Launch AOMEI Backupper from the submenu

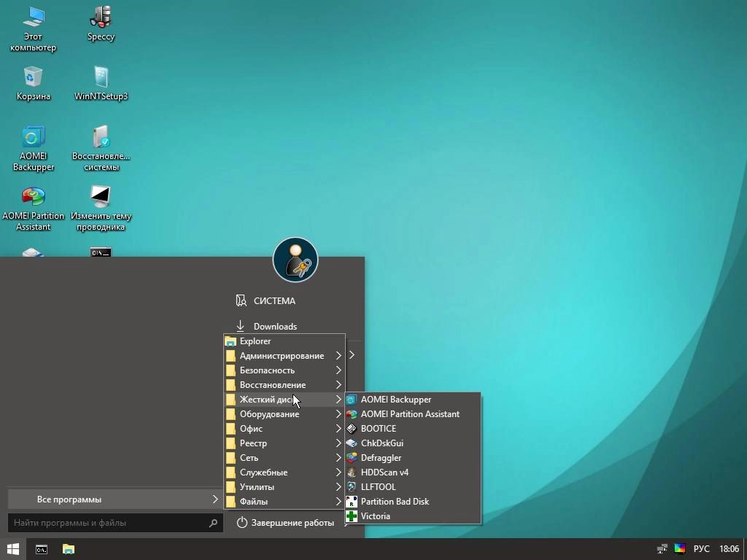click(x=413, y=400)
